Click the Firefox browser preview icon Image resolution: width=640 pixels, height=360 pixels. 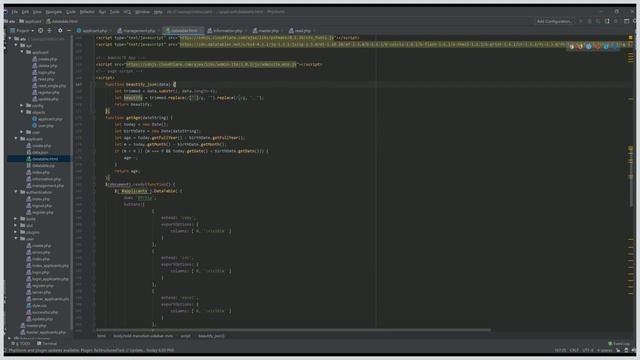click(x=580, y=47)
